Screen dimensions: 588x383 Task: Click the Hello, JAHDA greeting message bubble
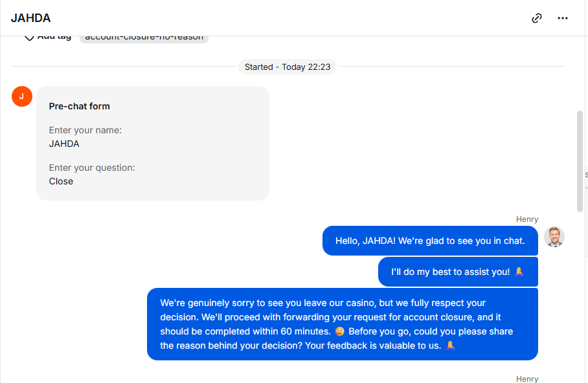(430, 241)
